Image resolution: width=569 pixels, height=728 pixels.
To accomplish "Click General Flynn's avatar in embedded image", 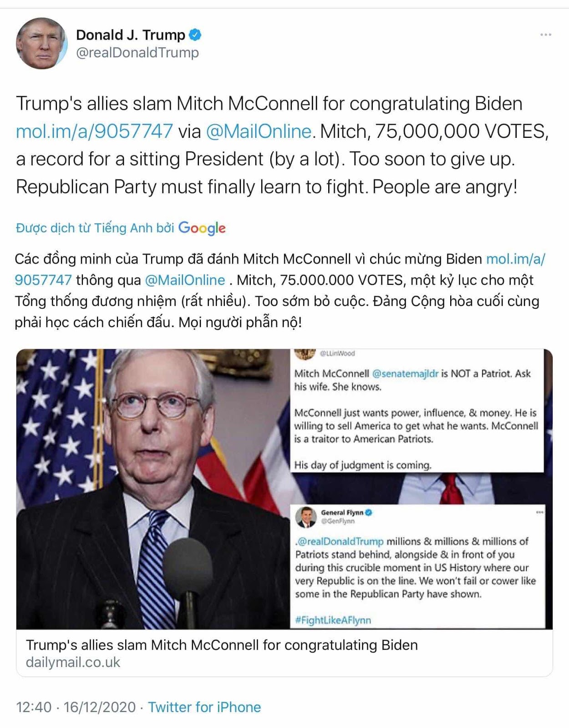I will tap(306, 516).
